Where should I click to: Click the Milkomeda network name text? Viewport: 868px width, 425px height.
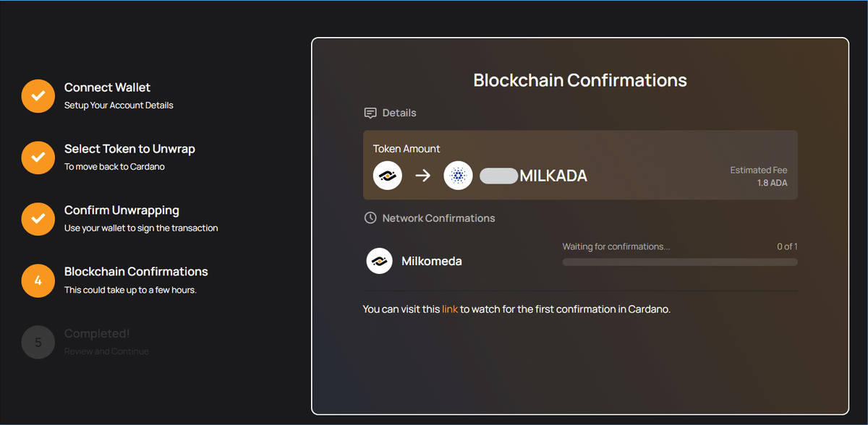click(x=432, y=261)
